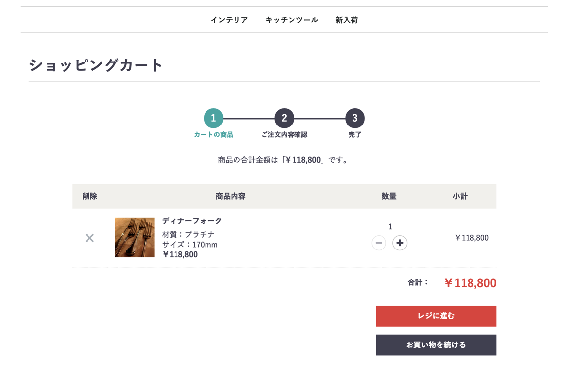Click the 数量 column header
The image size is (588, 374).
click(389, 196)
